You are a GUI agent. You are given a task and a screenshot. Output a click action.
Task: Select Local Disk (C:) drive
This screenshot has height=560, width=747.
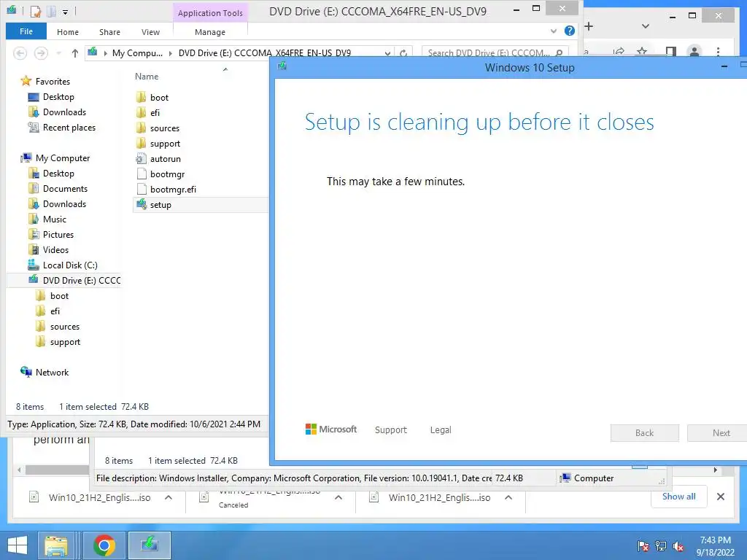point(70,265)
